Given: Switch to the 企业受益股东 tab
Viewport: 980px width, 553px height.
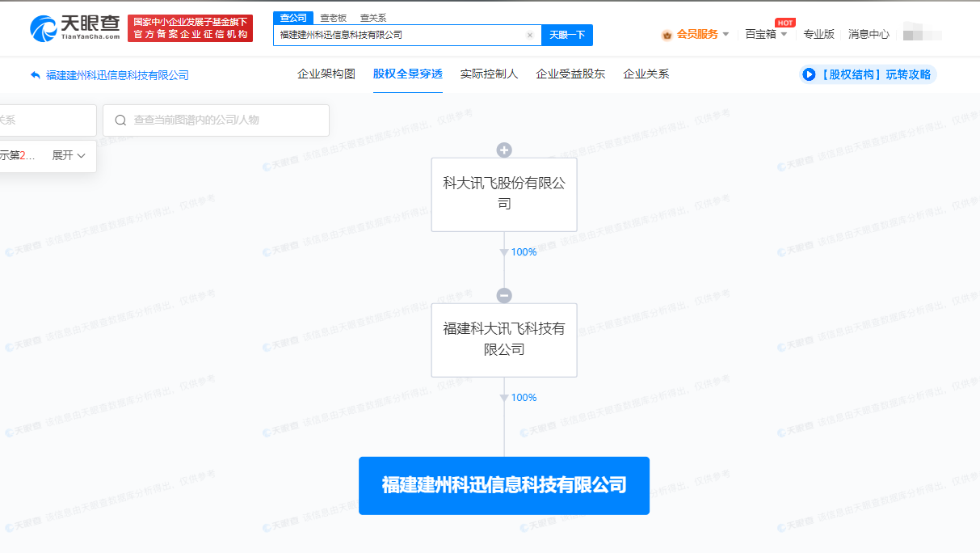Looking at the screenshot, I should coord(570,74).
